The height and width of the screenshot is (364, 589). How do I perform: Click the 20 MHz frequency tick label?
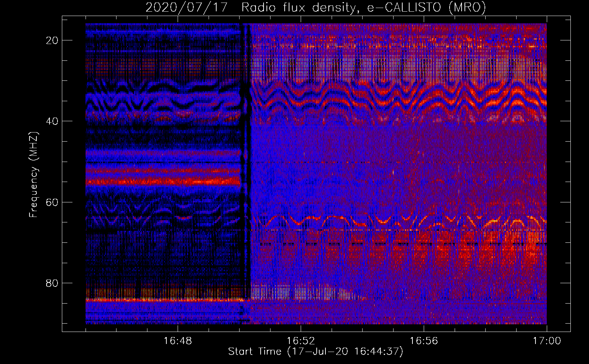52,40
